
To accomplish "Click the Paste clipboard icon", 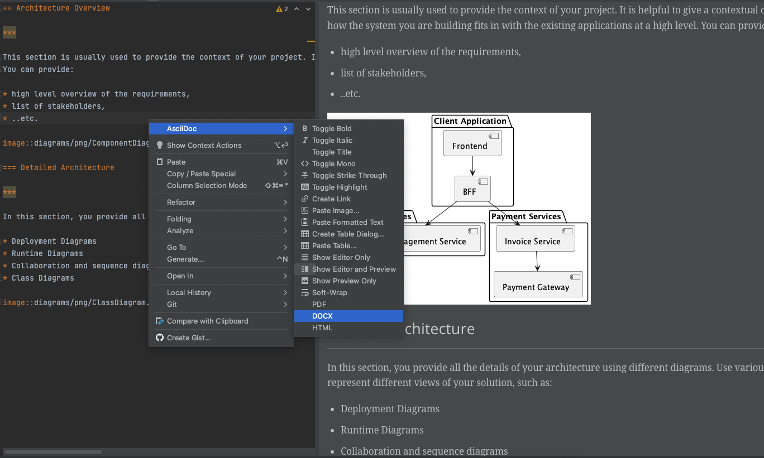I will point(159,162).
